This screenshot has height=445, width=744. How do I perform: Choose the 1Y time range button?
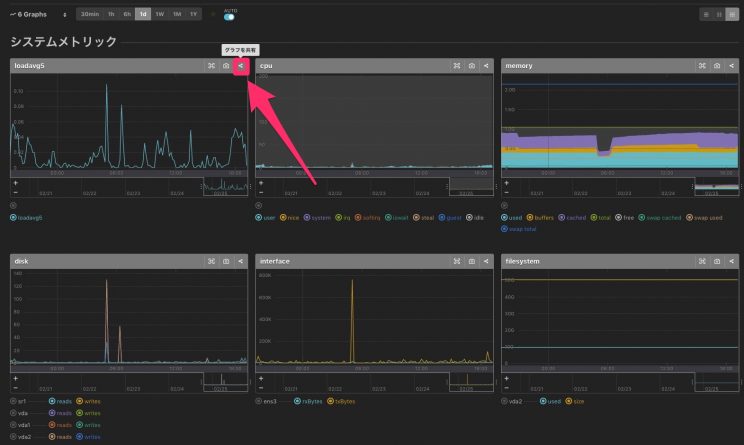tap(192, 15)
